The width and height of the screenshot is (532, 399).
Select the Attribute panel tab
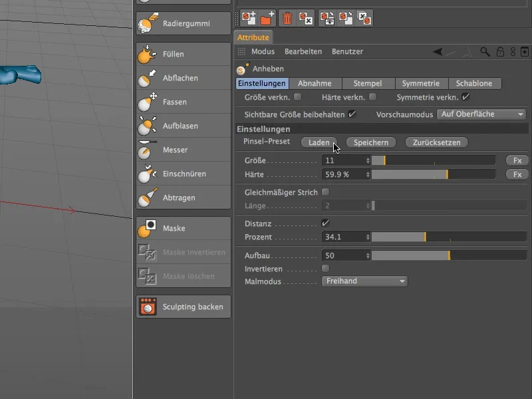[x=253, y=37]
